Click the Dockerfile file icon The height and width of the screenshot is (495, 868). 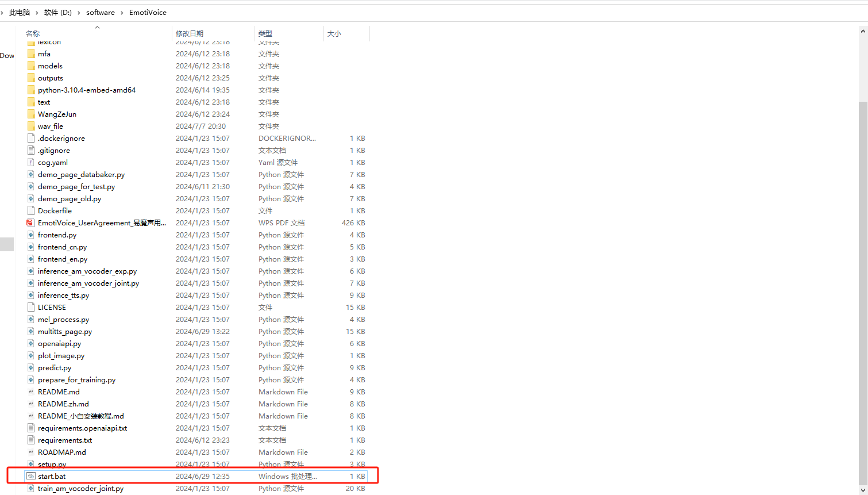31,211
